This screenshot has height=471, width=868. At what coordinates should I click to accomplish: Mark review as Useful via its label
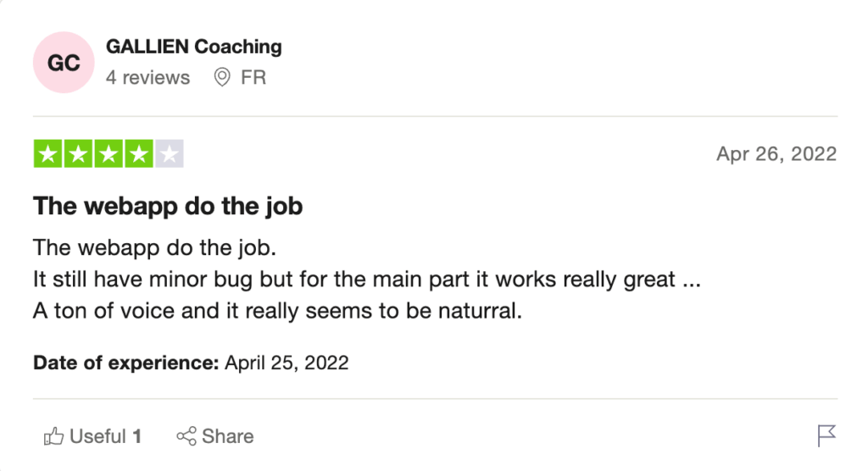click(97, 436)
